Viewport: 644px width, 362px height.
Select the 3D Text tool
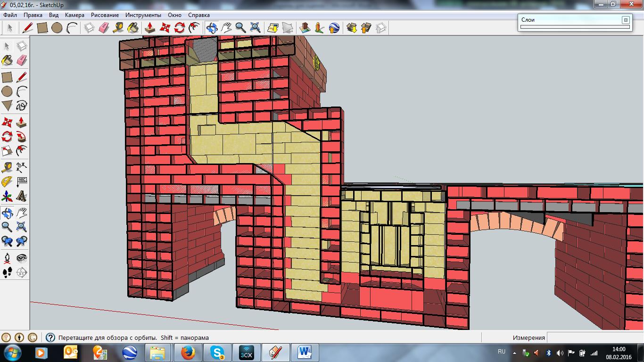pos(22,196)
